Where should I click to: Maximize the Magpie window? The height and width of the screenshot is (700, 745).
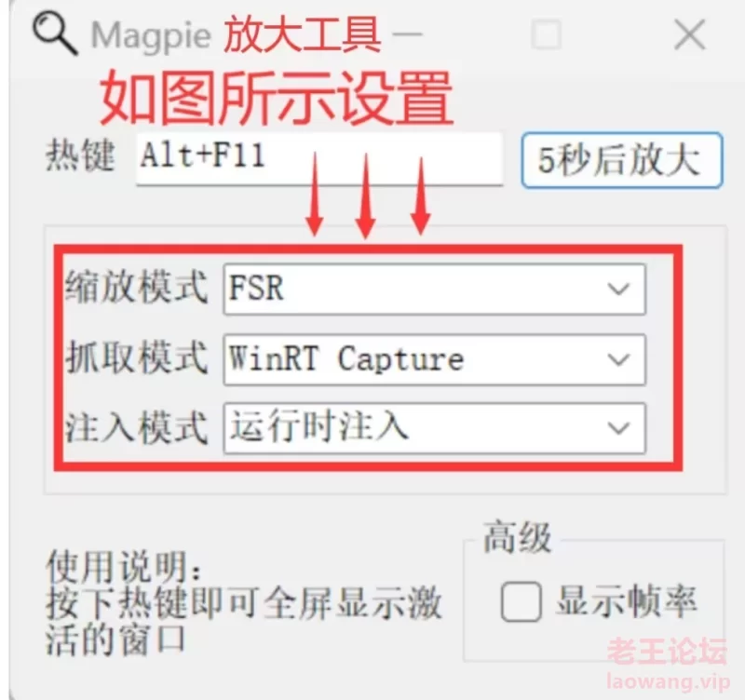click(547, 34)
